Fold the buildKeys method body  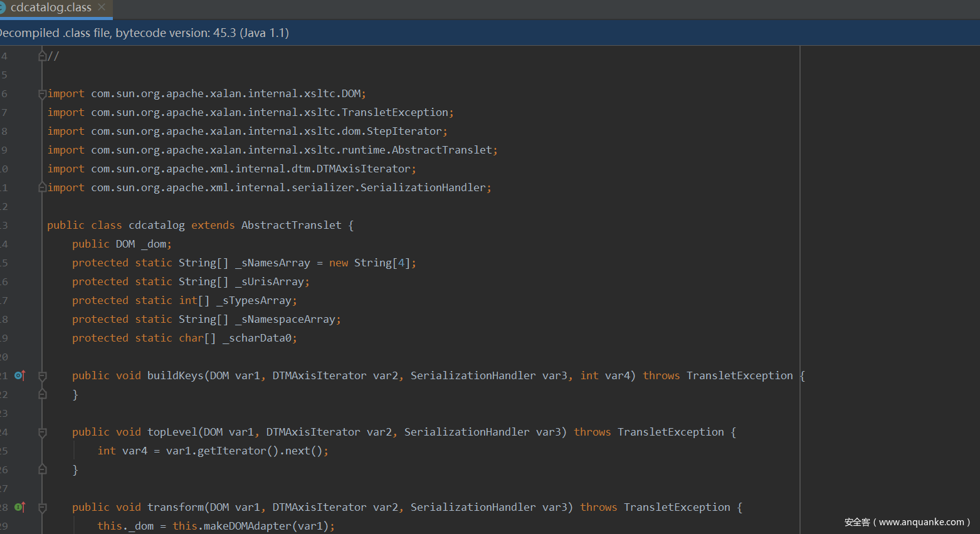42,376
